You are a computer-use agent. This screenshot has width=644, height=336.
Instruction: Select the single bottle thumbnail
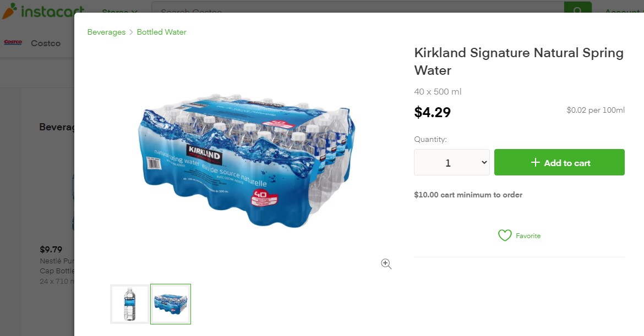(x=129, y=304)
